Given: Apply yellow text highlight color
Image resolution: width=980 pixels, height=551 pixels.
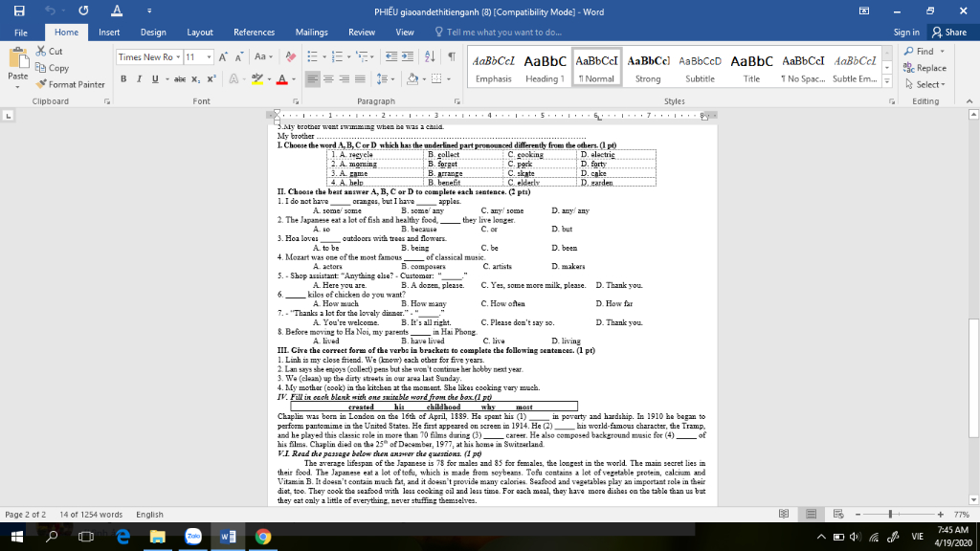Looking at the screenshot, I should [x=256, y=79].
